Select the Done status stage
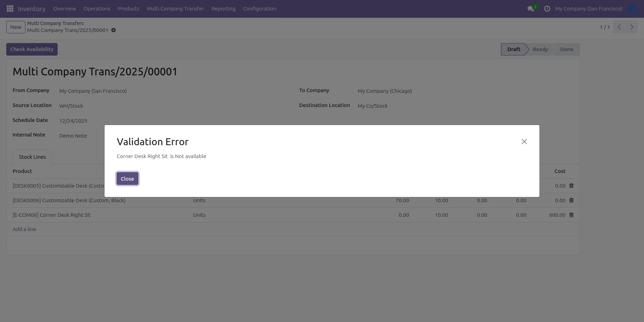Image resolution: width=644 pixels, height=322 pixels. [x=567, y=49]
